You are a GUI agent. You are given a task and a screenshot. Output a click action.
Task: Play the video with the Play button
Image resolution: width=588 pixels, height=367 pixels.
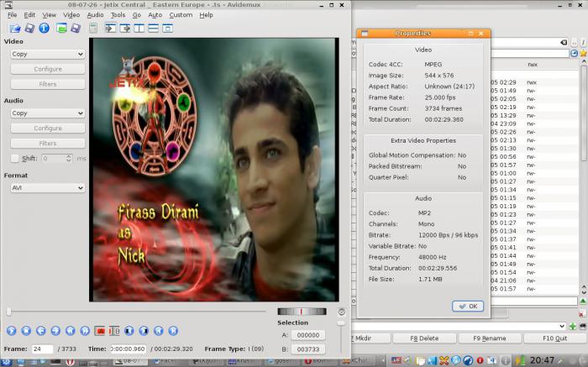pos(11,331)
